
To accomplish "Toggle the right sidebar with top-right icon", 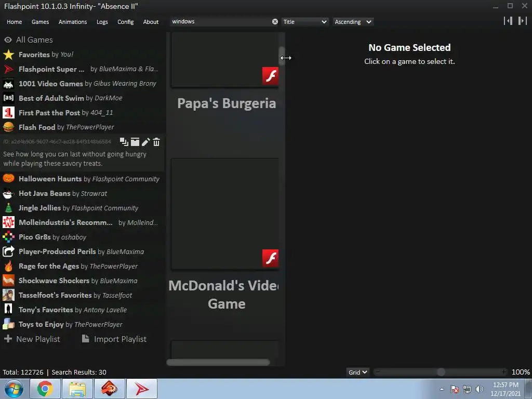I will pyautogui.click(x=523, y=21).
